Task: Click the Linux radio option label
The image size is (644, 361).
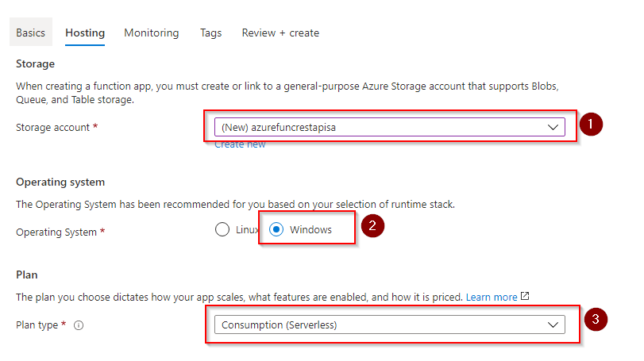Action: click(247, 230)
